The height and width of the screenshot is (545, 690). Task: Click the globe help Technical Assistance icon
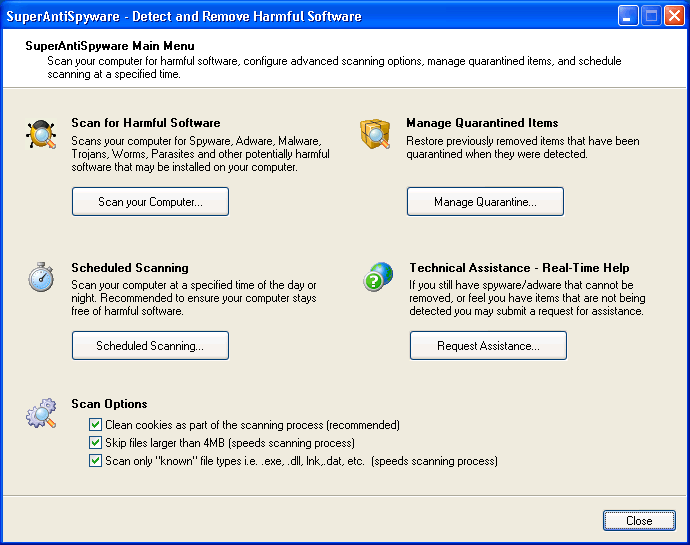pyautogui.click(x=378, y=277)
